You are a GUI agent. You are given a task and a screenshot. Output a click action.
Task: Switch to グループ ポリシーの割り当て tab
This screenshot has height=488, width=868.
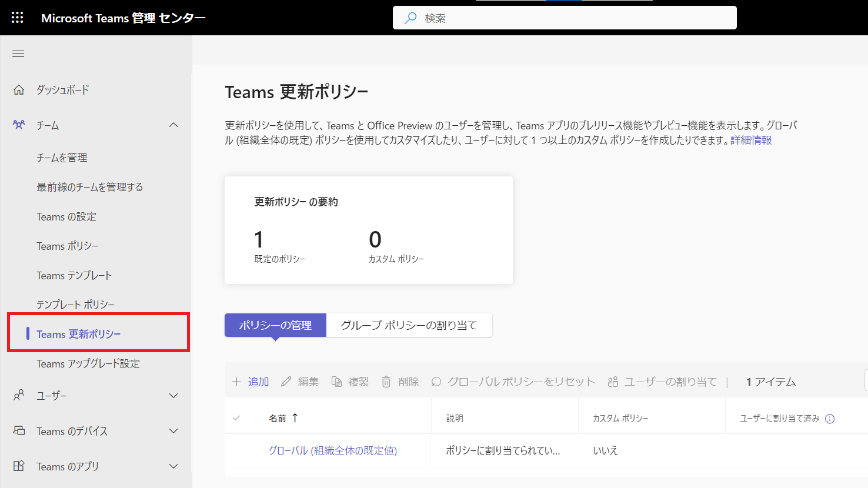pos(409,325)
